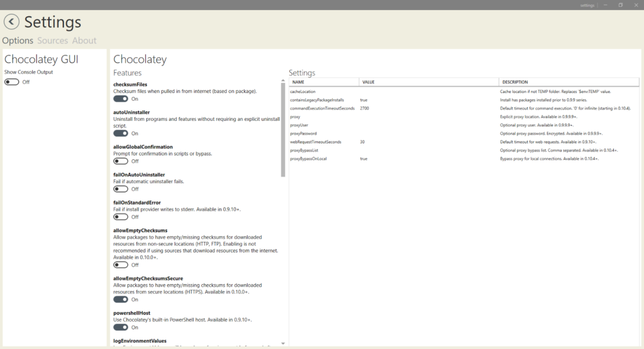Go back using the circled arrow icon
The image size is (644, 349).
pyautogui.click(x=11, y=22)
